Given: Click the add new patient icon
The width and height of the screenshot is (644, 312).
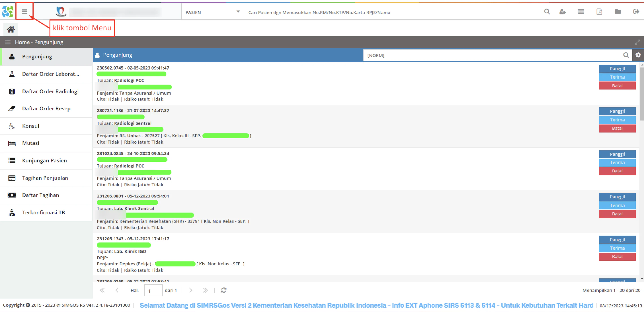Looking at the screenshot, I should 563,12.
